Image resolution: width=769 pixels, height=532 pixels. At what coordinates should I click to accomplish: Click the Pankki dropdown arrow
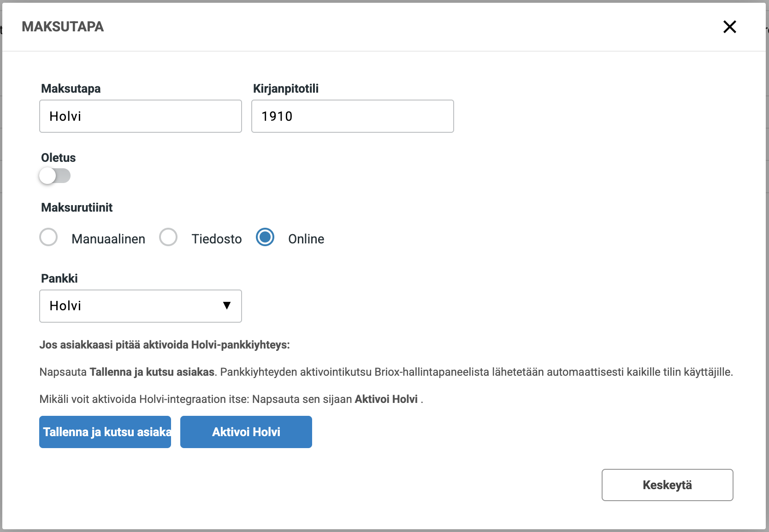tap(226, 306)
